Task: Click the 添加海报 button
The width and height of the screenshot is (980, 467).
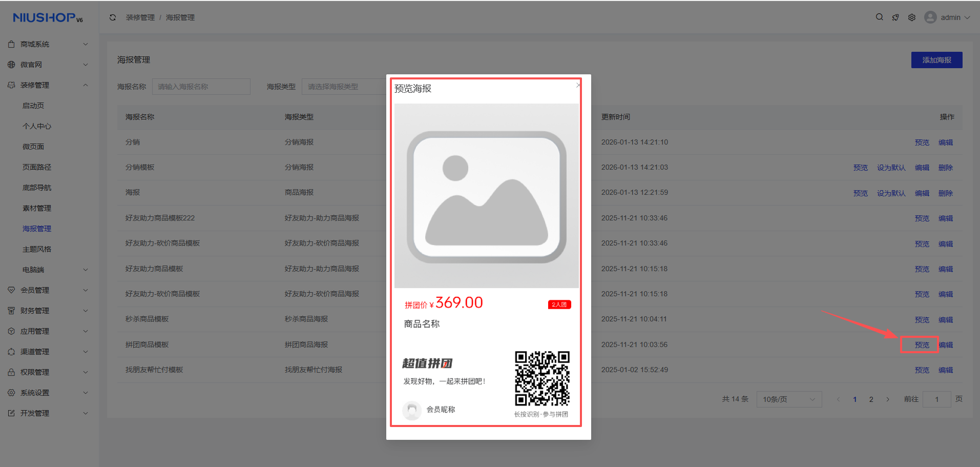Action: 936,60
